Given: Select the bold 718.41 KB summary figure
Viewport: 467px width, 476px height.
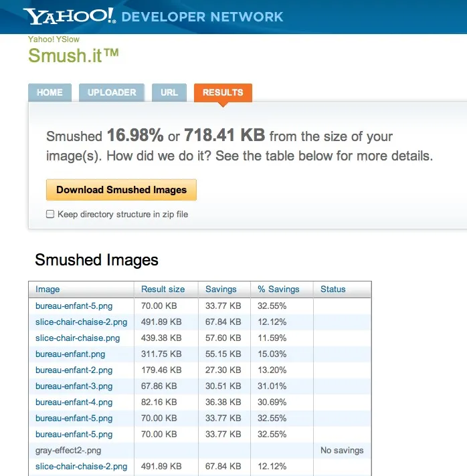Looking at the screenshot, I should [225, 135].
